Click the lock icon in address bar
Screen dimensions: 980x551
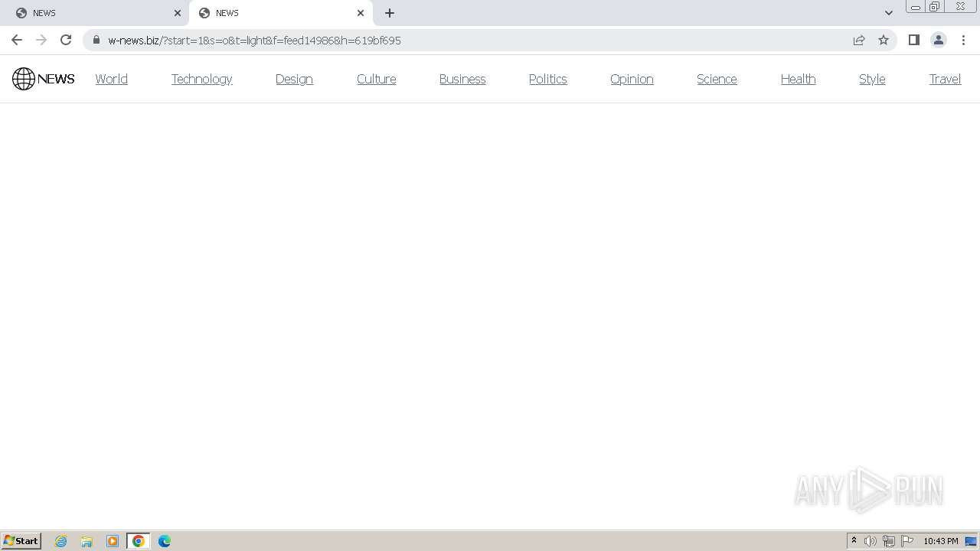(96, 40)
